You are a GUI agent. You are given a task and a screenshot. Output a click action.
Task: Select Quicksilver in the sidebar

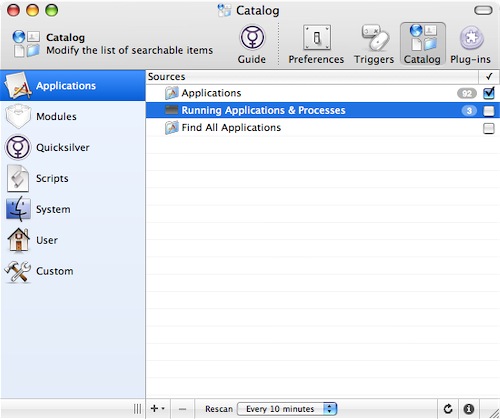(x=73, y=147)
